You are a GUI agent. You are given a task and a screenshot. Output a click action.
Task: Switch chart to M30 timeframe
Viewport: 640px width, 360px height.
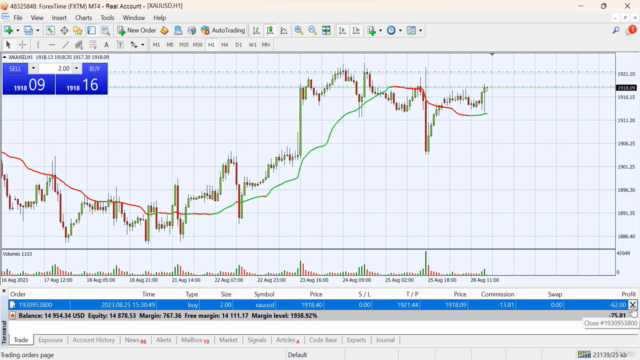(198, 44)
